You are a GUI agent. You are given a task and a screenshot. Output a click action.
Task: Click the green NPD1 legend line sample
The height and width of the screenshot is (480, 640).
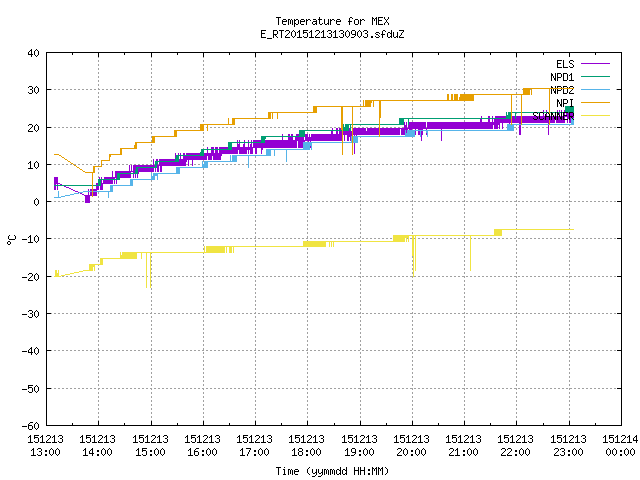(x=595, y=76)
